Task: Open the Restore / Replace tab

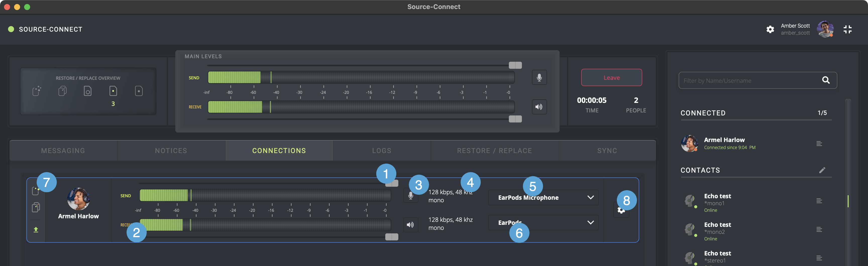Action: tap(494, 151)
